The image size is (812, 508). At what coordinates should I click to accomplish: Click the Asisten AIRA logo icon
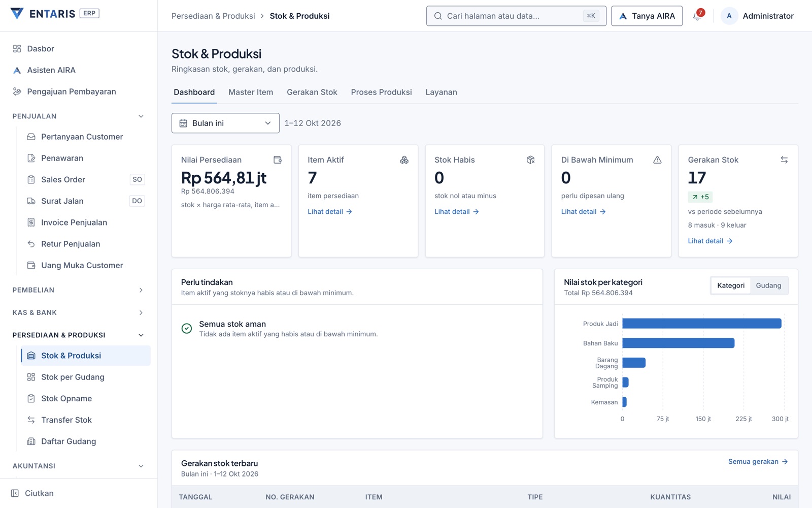point(17,70)
